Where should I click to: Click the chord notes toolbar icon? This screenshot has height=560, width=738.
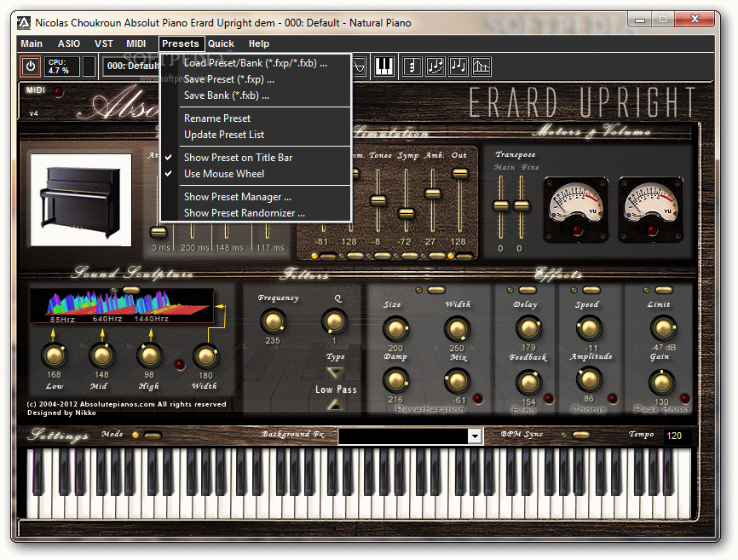(x=412, y=66)
